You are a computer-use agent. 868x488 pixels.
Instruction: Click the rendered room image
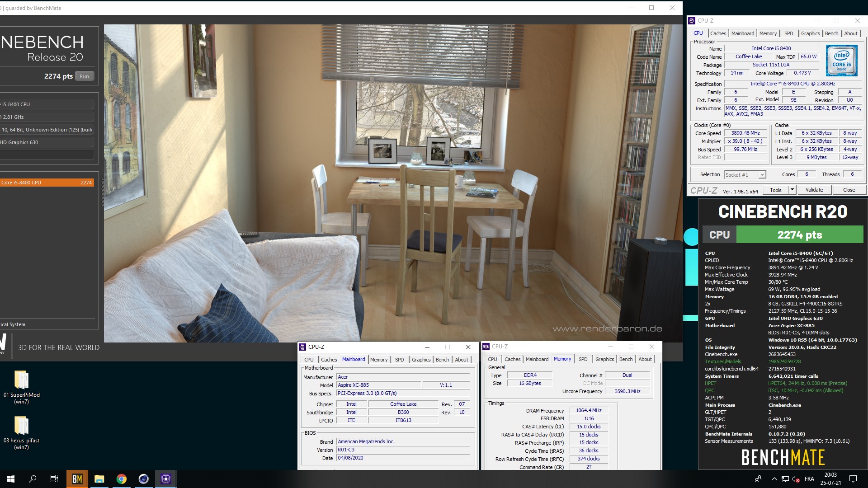[x=393, y=183]
